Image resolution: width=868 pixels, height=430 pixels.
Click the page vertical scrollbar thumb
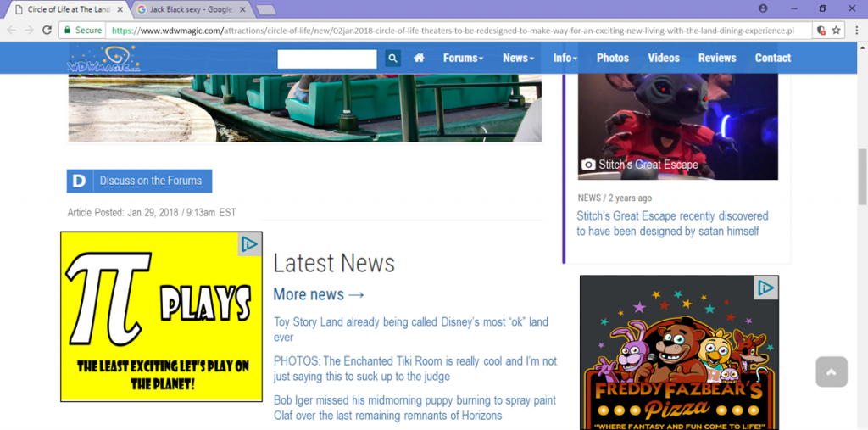point(862,176)
